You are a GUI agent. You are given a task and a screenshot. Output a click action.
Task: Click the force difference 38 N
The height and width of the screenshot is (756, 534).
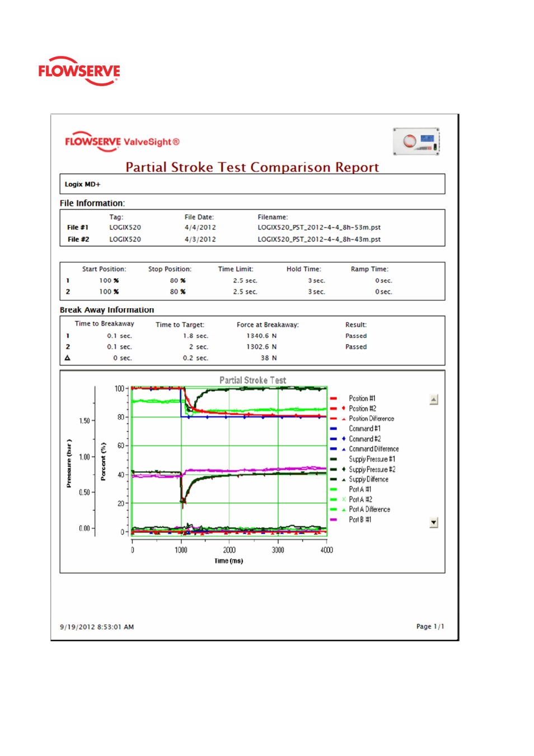268,358
